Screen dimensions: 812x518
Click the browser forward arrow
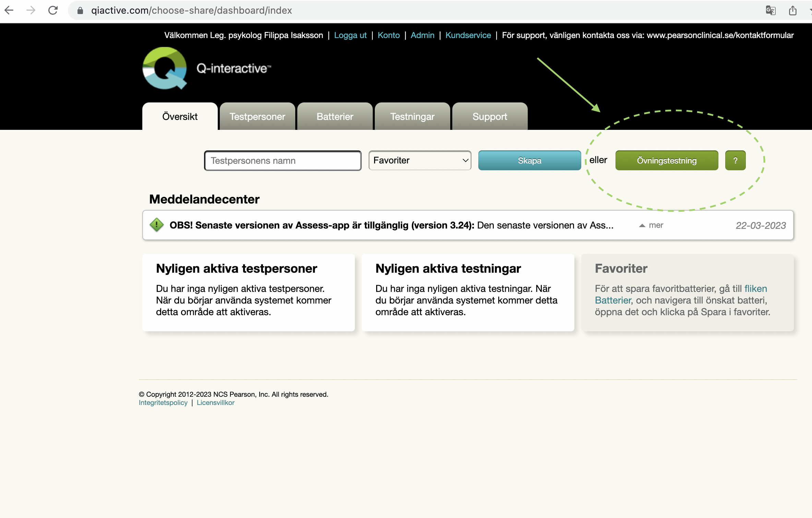pos(31,10)
